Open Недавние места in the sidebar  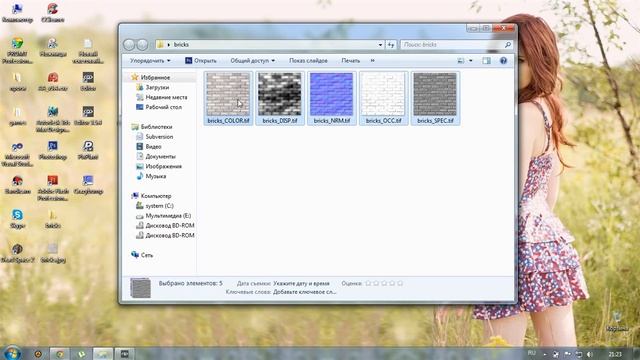point(166,97)
